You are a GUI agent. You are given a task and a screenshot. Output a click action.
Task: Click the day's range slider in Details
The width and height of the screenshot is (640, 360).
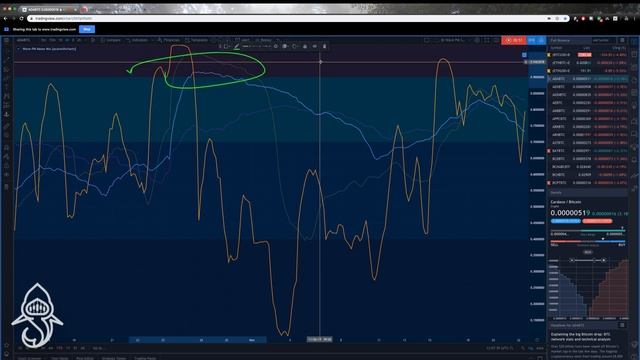[x=587, y=231]
